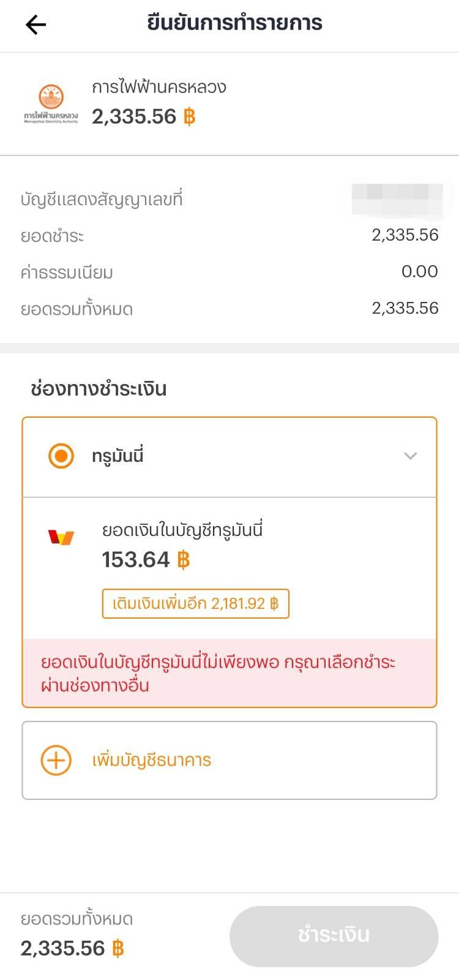Viewport: 459px width, 980px height.
Task: Collapse the ทรูมันนี่ payment option chevron
Action: [x=411, y=456]
